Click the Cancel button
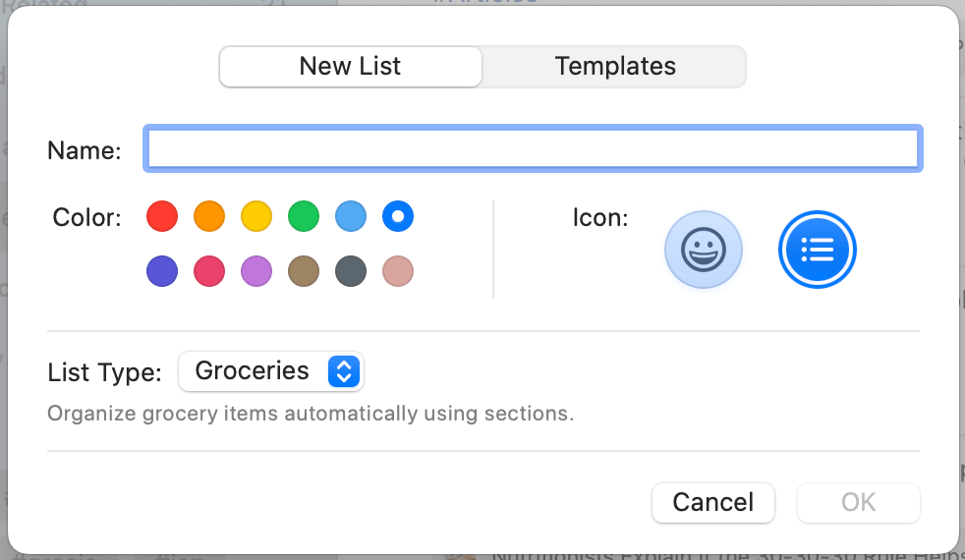Screen dimensions: 965x560 point(713,502)
